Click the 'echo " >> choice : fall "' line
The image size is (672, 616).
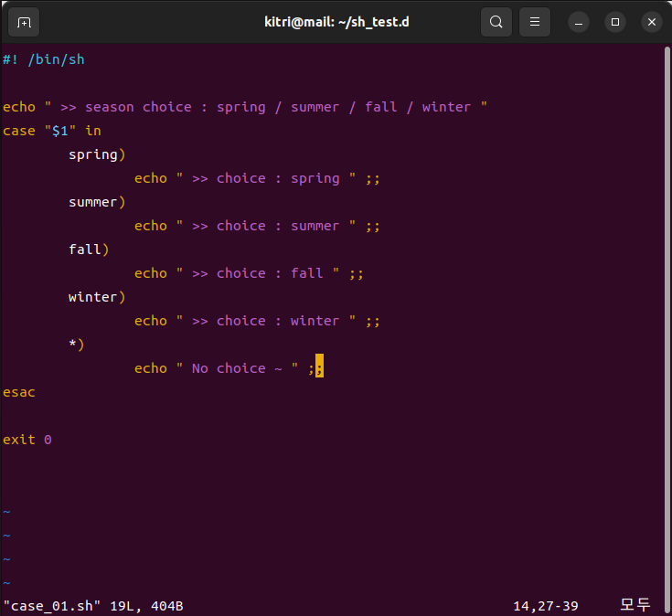(x=249, y=274)
